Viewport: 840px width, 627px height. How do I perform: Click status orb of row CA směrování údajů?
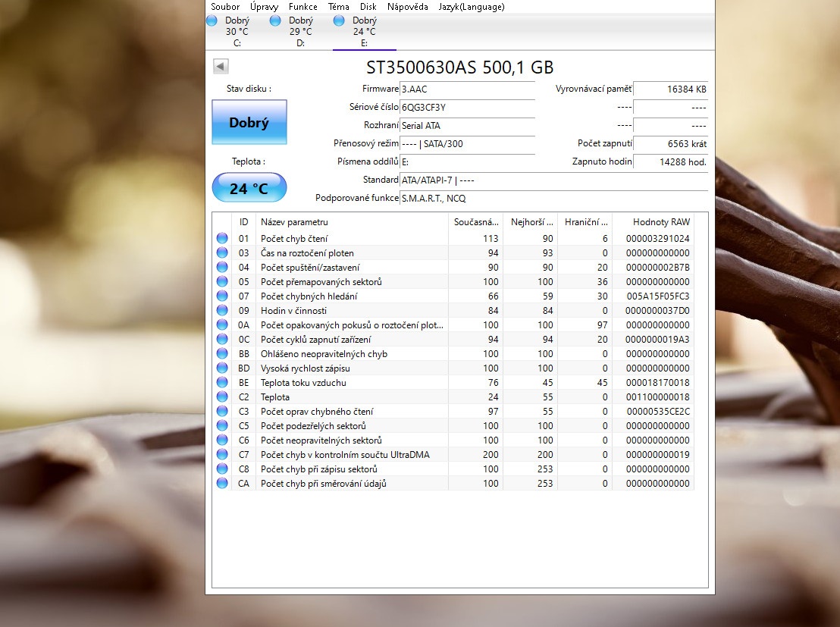coord(222,484)
